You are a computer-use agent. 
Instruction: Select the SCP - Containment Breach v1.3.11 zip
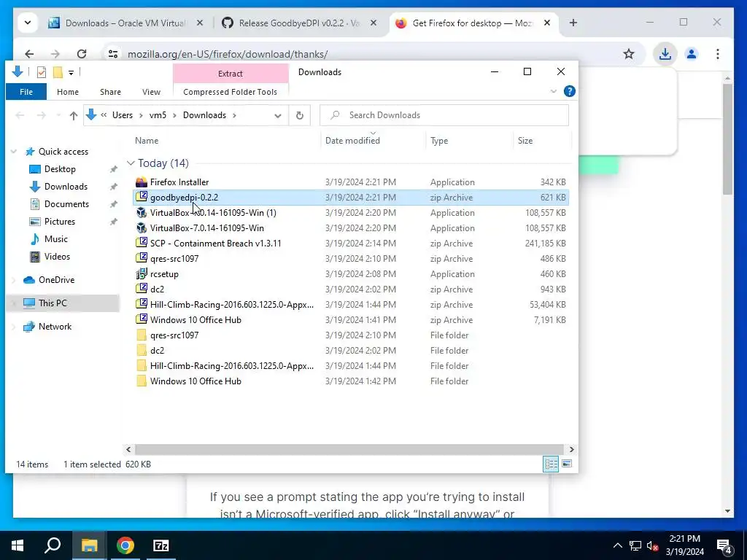point(215,244)
